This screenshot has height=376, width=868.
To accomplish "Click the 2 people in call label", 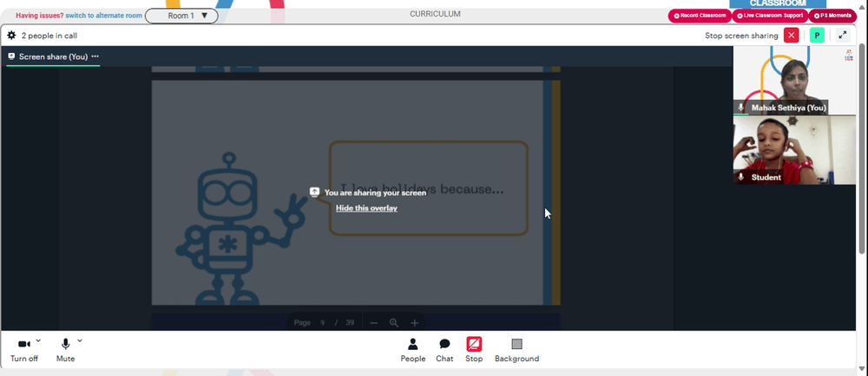I will click(x=49, y=36).
